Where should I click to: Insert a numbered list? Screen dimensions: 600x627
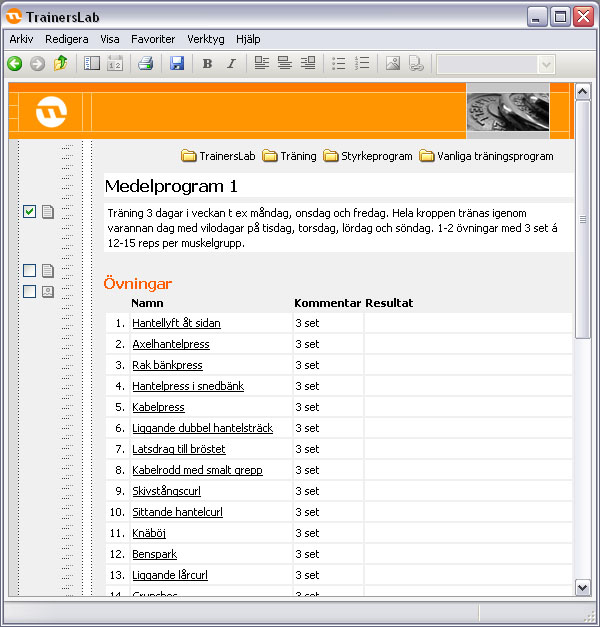click(362, 64)
